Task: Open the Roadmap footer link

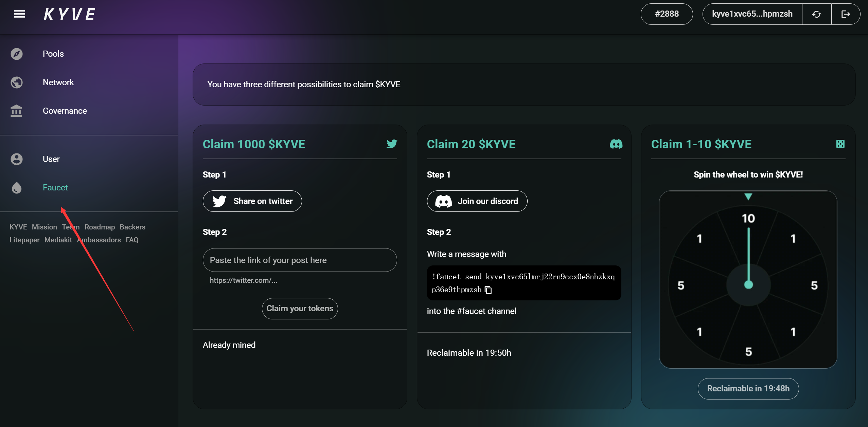Action: (x=100, y=227)
